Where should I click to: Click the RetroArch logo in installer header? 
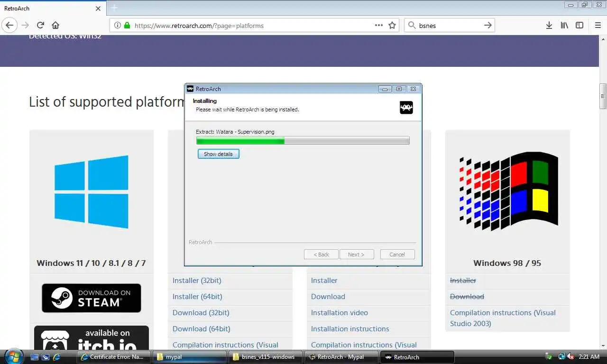click(x=406, y=108)
